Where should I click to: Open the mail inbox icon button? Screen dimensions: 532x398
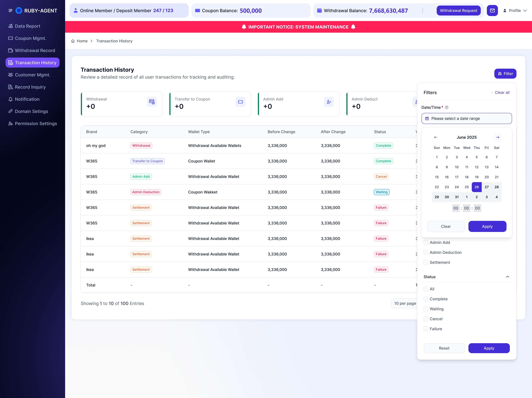point(492,11)
